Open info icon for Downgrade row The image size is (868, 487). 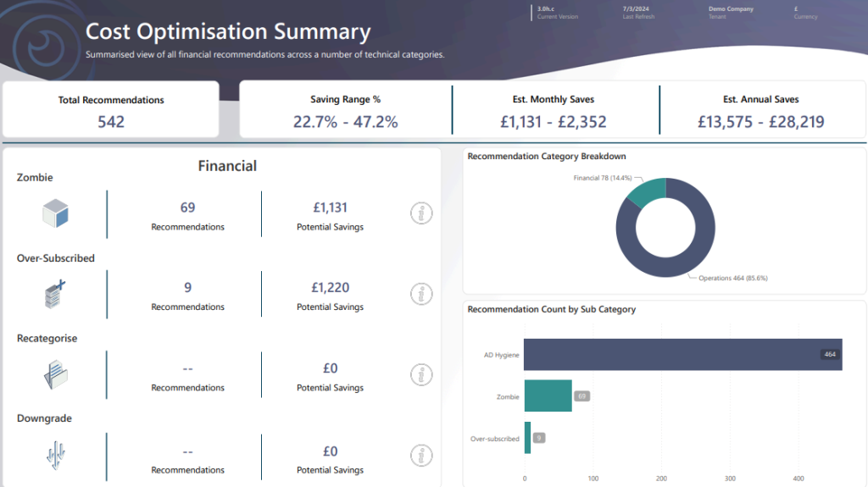(x=421, y=455)
